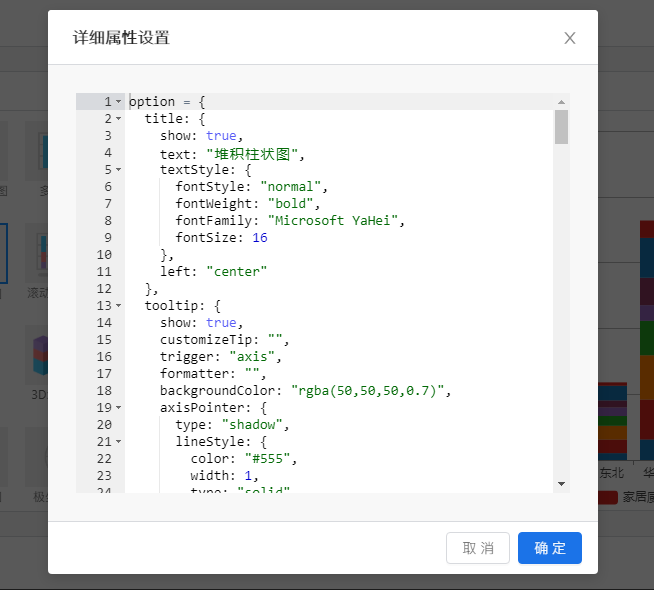Fold the title block on line 2

(x=119, y=119)
